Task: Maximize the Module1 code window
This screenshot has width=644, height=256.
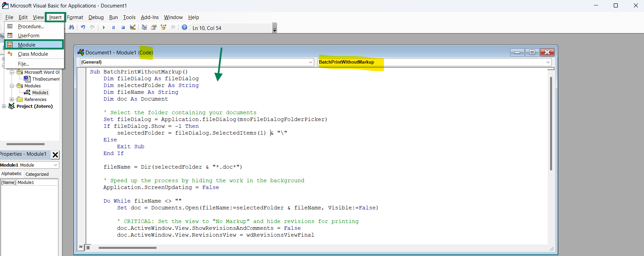Action: (x=532, y=52)
